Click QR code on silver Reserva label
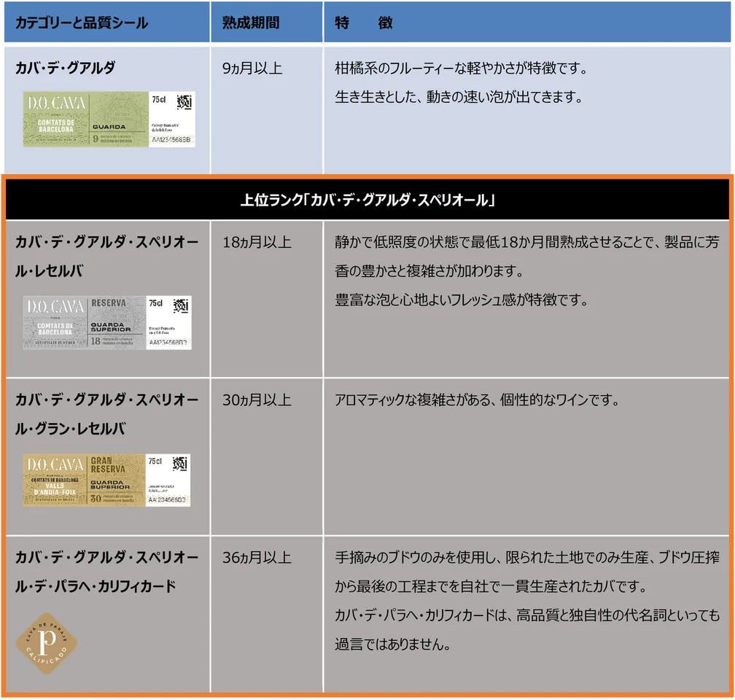735x700 pixels. point(180,306)
